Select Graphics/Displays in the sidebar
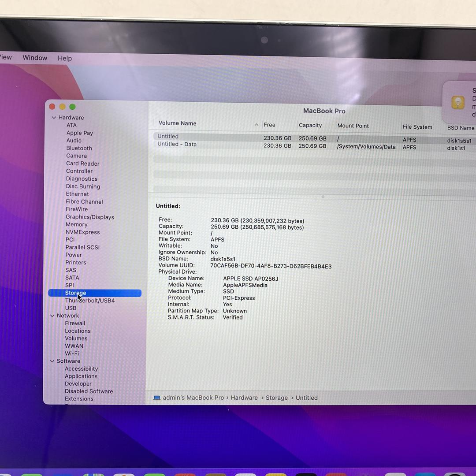Screen dimensions: 476x476 click(x=90, y=217)
